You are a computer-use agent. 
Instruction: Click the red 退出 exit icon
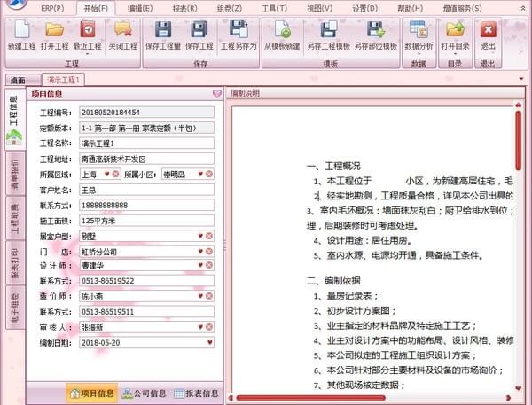488,29
